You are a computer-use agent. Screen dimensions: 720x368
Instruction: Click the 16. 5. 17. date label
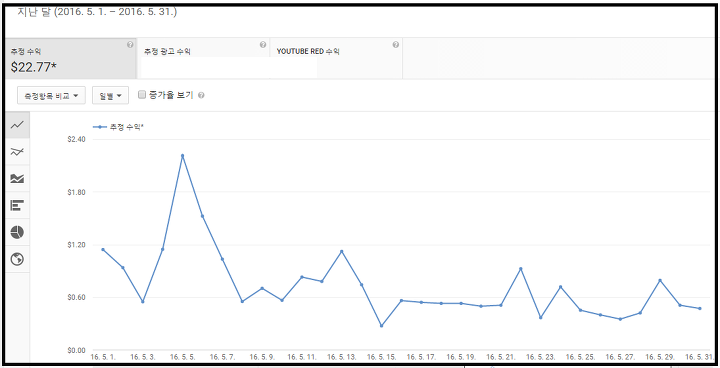(421, 357)
